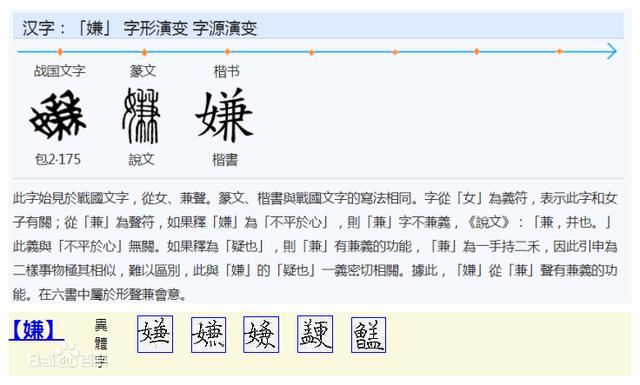This screenshot has height=385, width=640.
Task: Select timeline marker above 楷书
Action: click(x=227, y=52)
